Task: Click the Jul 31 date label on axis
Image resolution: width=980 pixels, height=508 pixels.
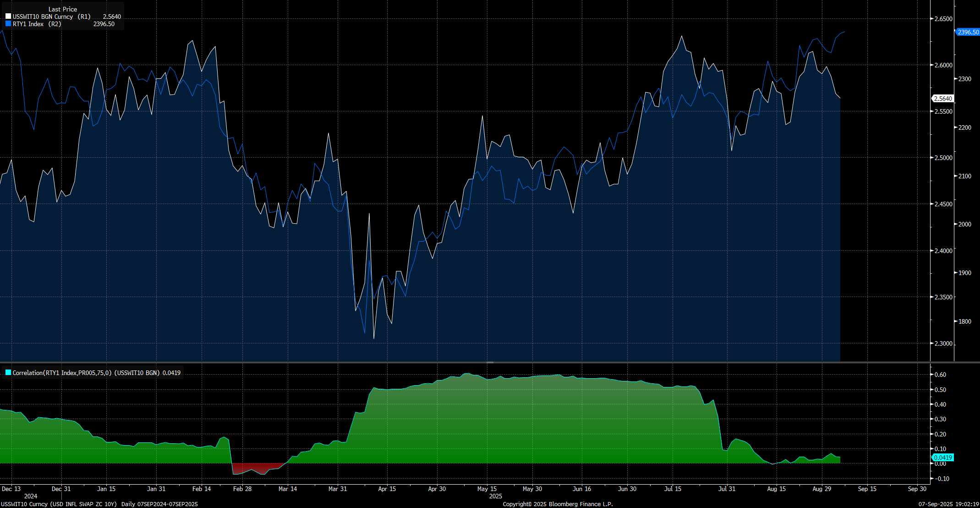Action: click(x=727, y=489)
